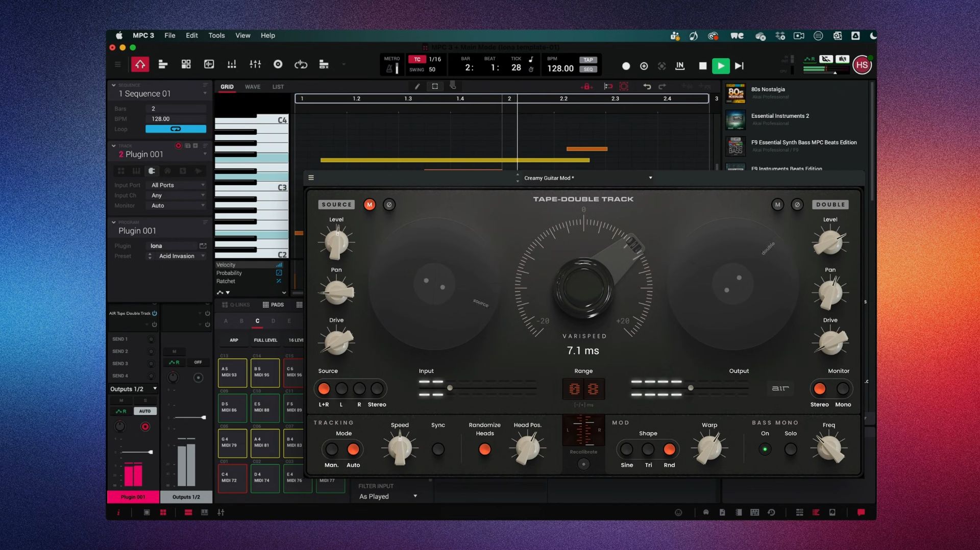Open the Input Port All Ports dropdown
Screen dimensions: 980x550
176,185
